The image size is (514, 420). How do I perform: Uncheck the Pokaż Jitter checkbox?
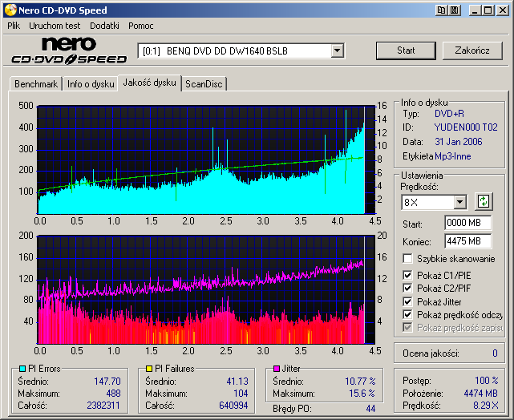[407, 301]
